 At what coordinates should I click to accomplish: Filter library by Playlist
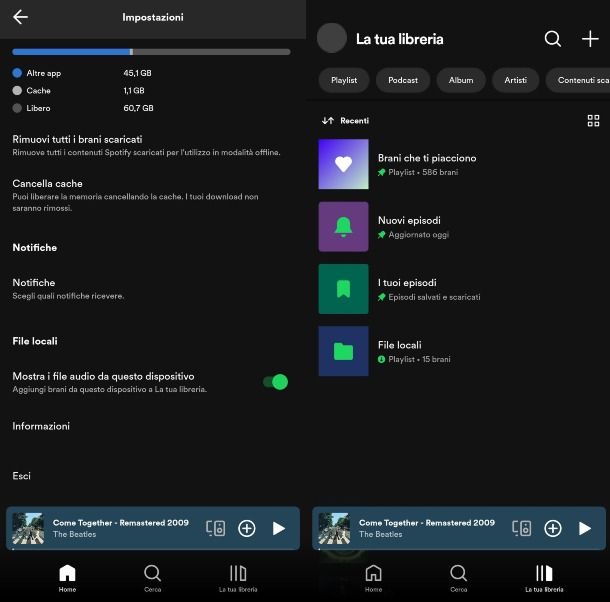pyautogui.click(x=344, y=80)
